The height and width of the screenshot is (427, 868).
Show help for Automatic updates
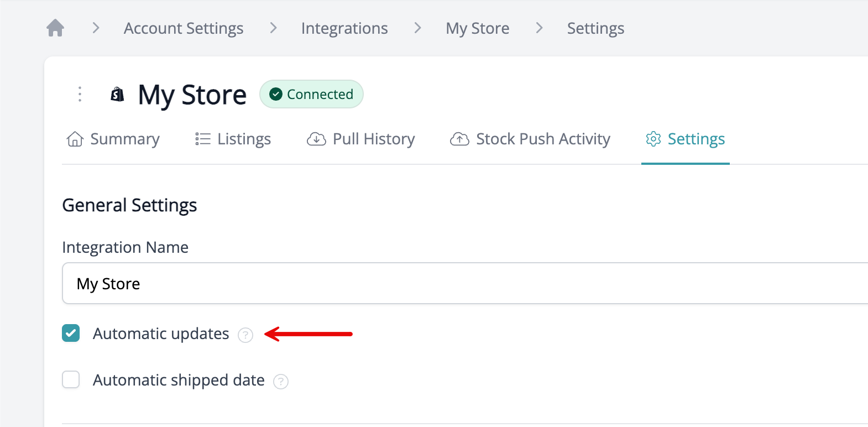coord(245,335)
